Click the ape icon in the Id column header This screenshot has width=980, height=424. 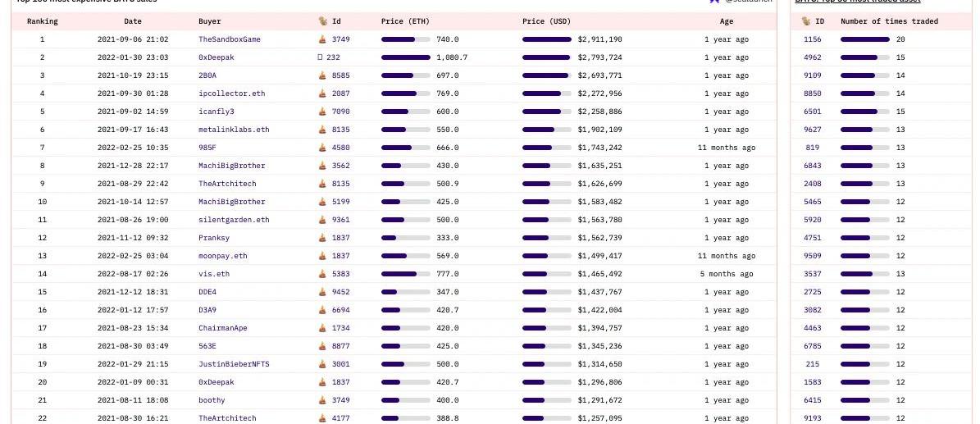(322, 21)
